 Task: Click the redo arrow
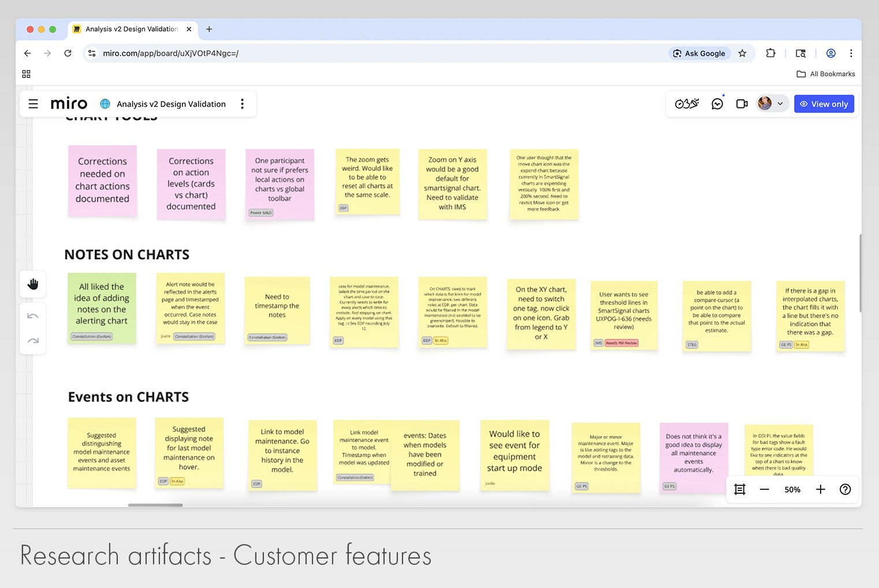(x=33, y=341)
